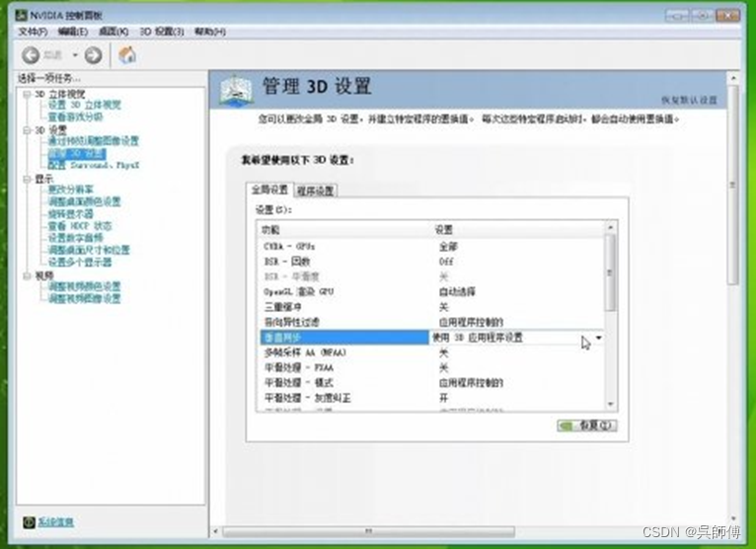
Task: Select the 平滑处理 - FXAA row
Action: [x=431, y=367]
